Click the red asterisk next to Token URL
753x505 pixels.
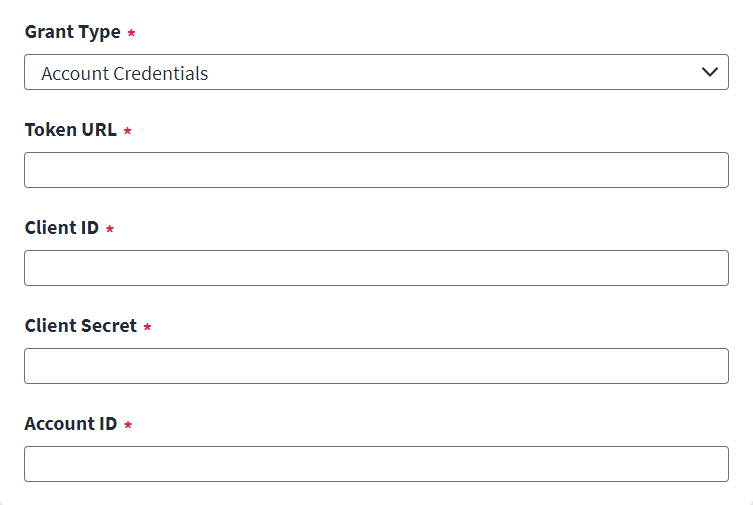point(127,131)
